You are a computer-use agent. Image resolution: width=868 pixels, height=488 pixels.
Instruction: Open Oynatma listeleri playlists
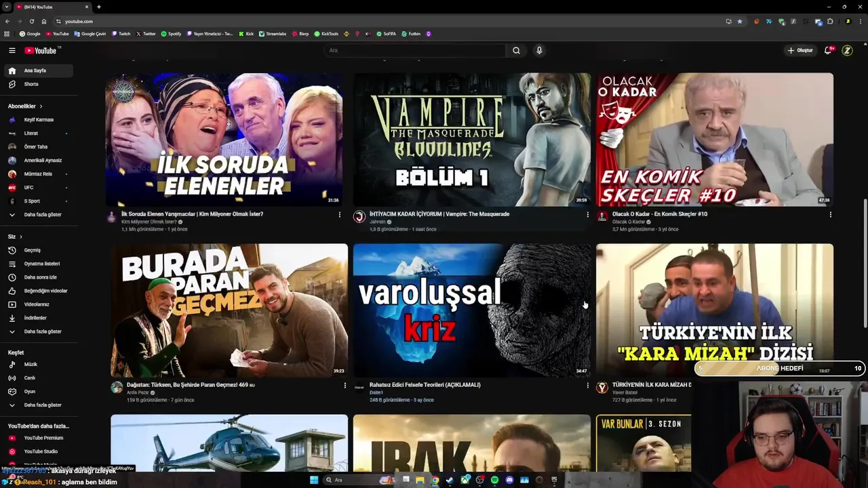tap(38, 264)
